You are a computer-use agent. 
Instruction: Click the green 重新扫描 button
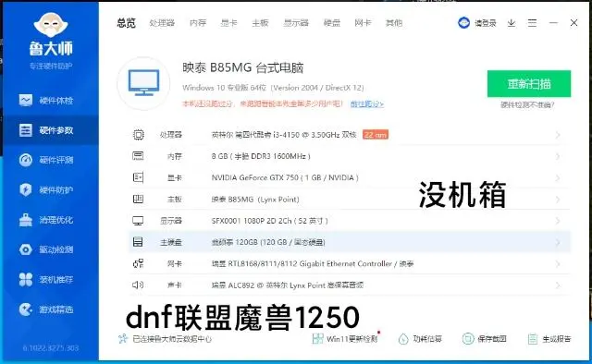(x=529, y=84)
